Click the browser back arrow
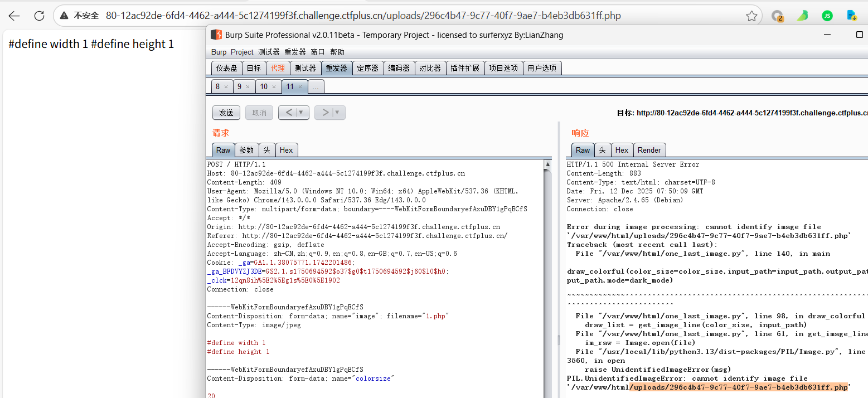 click(14, 16)
